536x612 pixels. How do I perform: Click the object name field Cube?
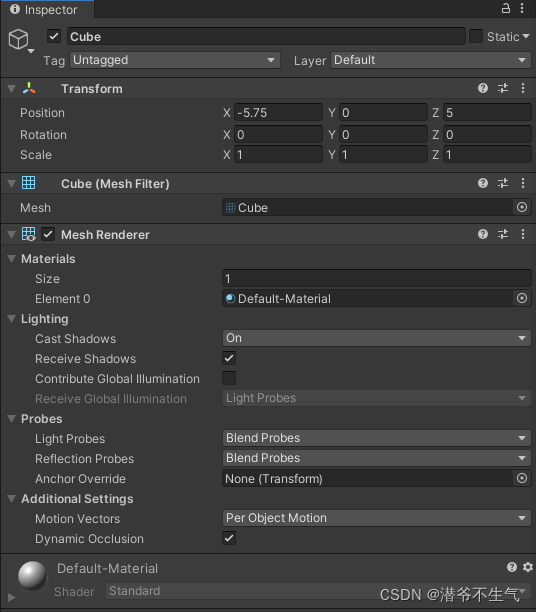click(266, 36)
